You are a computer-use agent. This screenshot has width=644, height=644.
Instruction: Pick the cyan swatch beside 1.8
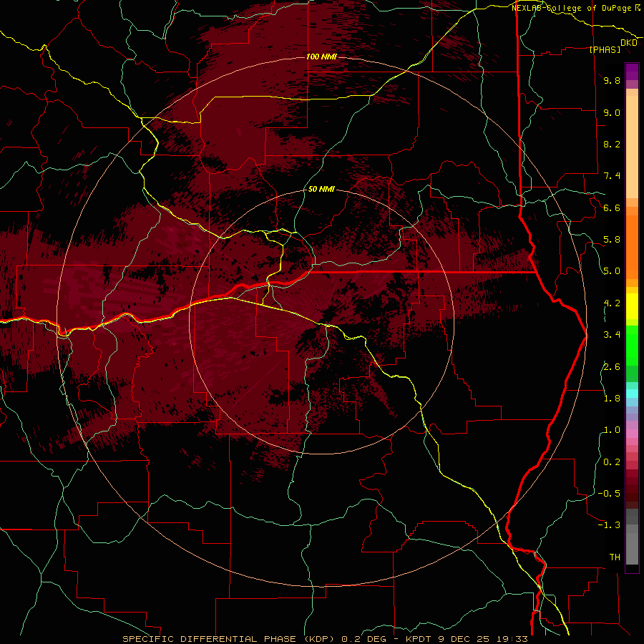point(632,394)
